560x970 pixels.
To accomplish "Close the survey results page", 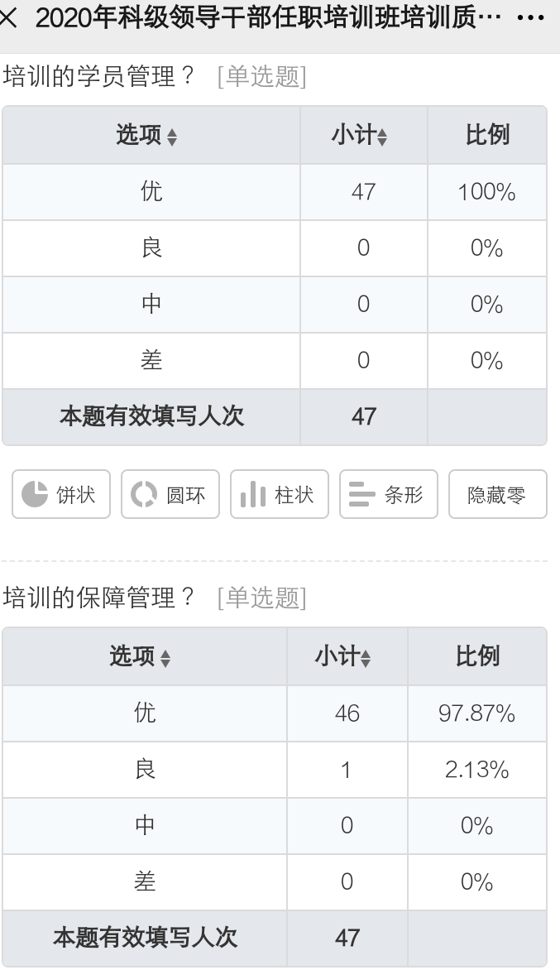I will coord(8,18).
